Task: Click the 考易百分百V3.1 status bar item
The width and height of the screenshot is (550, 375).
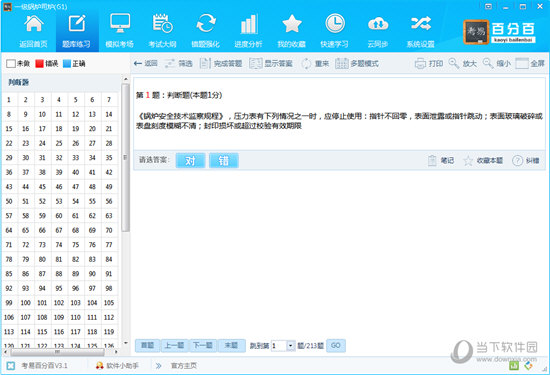Action: pos(38,366)
